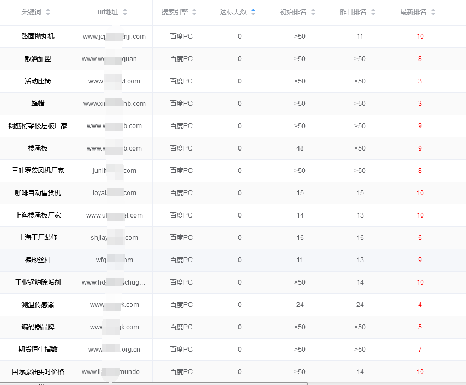Sort by 昨日排名 using its arrow icon
Screen dimensions: 466x385
tap(373, 12)
